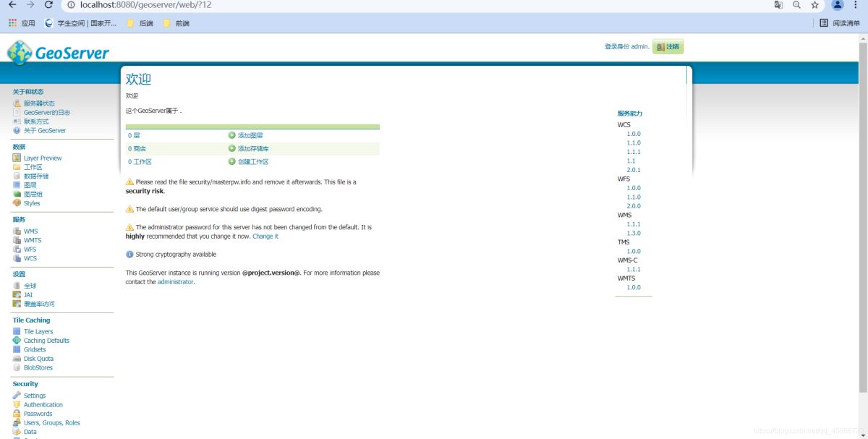Click the BlobStores icon
The image size is (868, 439).
17,367
